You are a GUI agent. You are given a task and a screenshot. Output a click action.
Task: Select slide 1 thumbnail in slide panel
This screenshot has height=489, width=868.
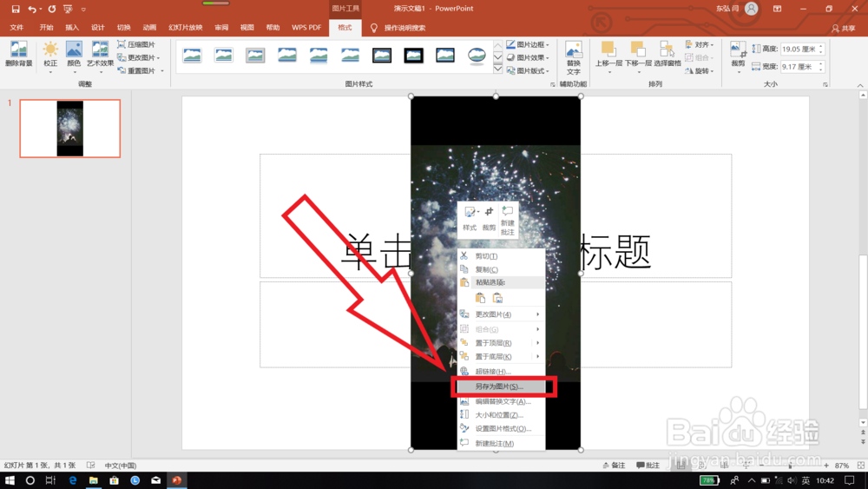click(x=69, y=129)
